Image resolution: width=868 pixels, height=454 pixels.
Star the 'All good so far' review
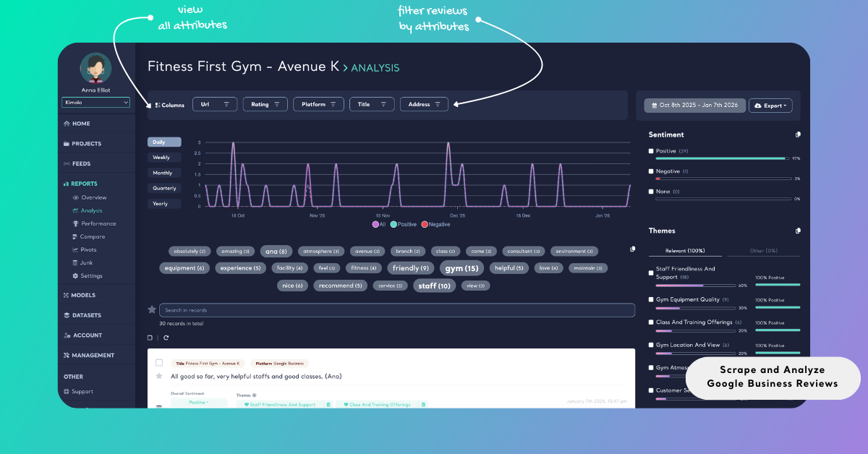click(159, 376)
